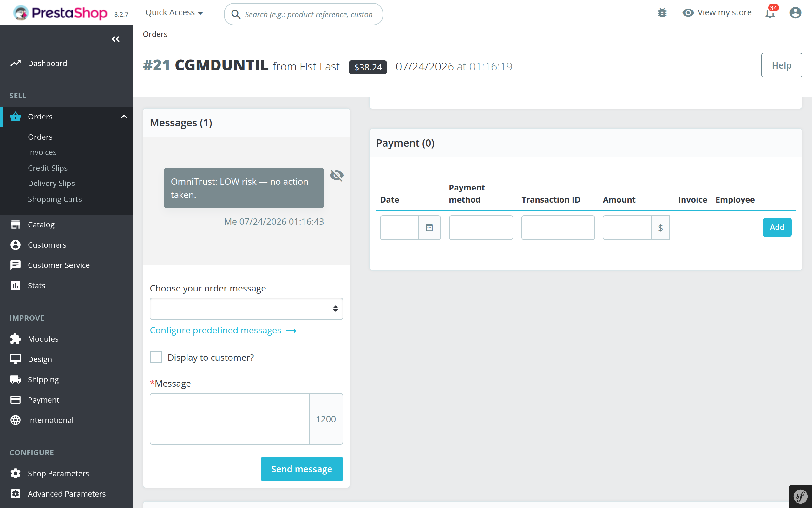
Task: Open the debug mode bug icon
Action: coord(662,13)
